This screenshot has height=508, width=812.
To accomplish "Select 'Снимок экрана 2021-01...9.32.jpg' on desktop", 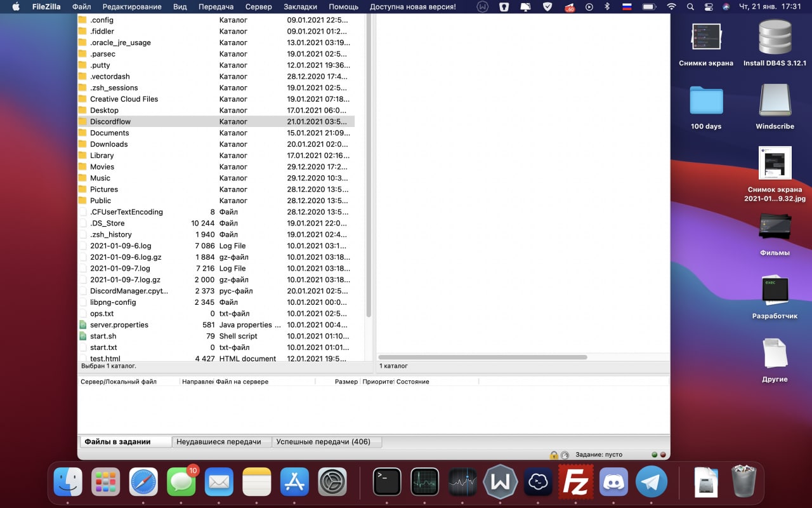I will [x=775, y=175].
